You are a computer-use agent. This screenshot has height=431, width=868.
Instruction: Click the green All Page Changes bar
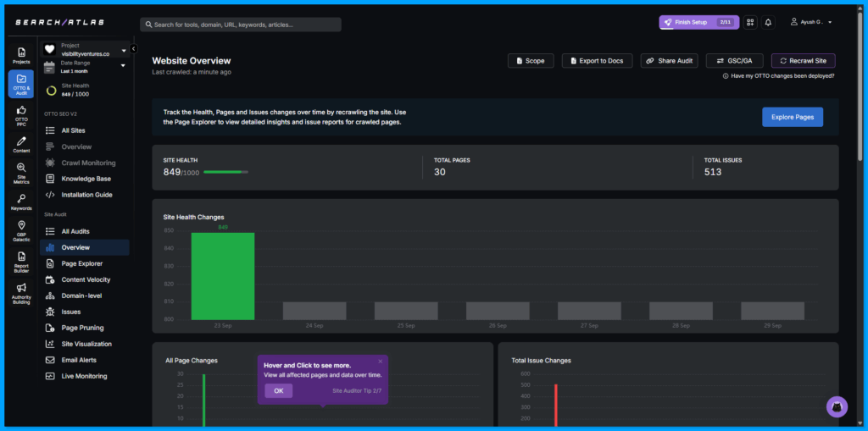pyautogui.click(x=203, y=401)
